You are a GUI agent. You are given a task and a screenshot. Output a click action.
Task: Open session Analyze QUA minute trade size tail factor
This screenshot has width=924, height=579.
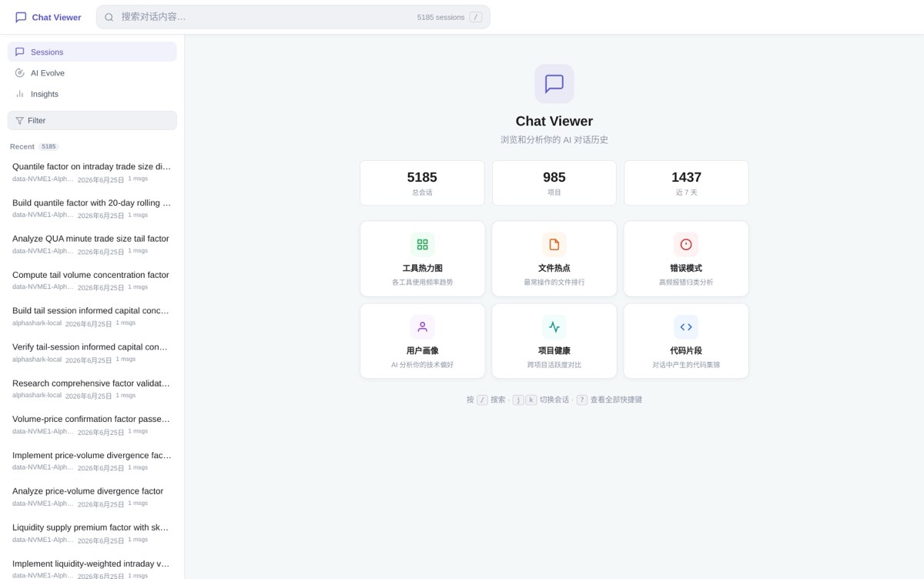92,245
